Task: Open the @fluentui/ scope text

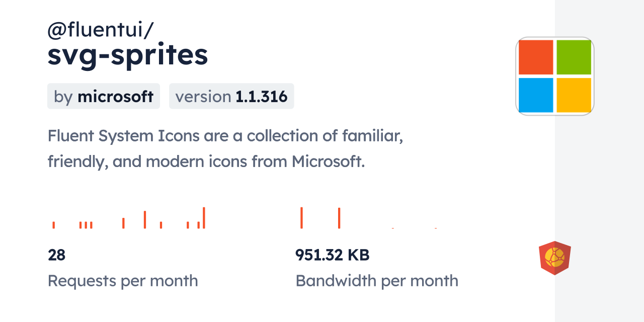Action: coord(100,30)
